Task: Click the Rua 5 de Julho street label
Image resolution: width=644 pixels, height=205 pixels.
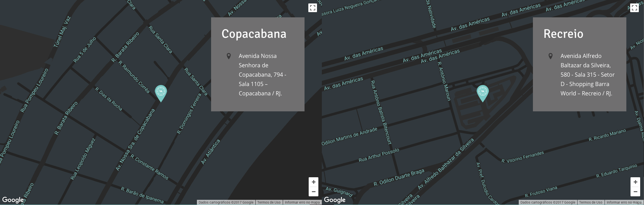Action: 84,50
